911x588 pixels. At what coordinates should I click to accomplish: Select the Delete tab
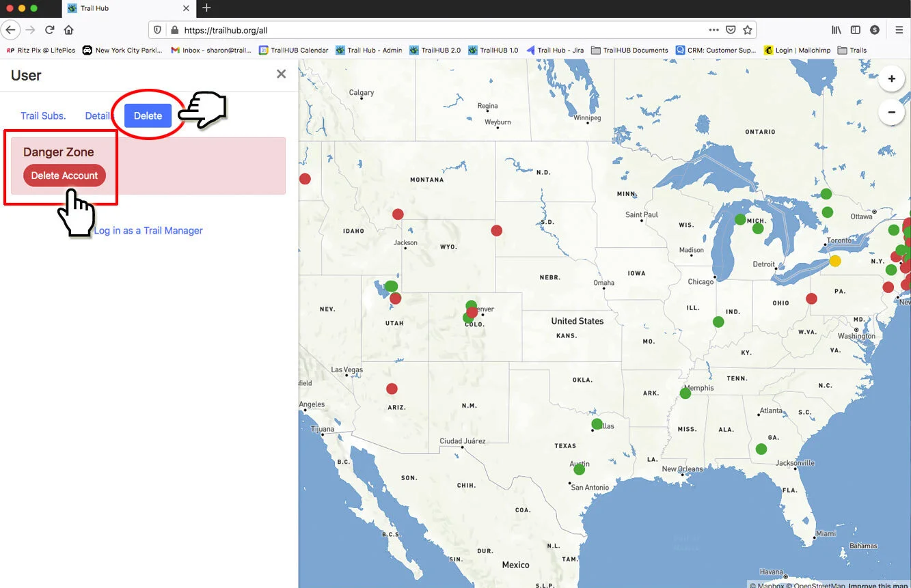pyautogui.click(x=148, y=115)
